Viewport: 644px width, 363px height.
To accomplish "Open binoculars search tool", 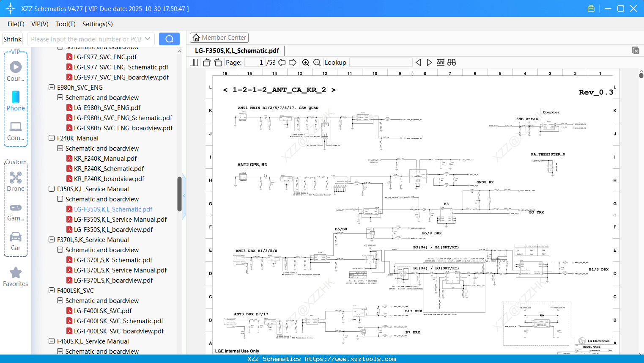I will 451,62.
